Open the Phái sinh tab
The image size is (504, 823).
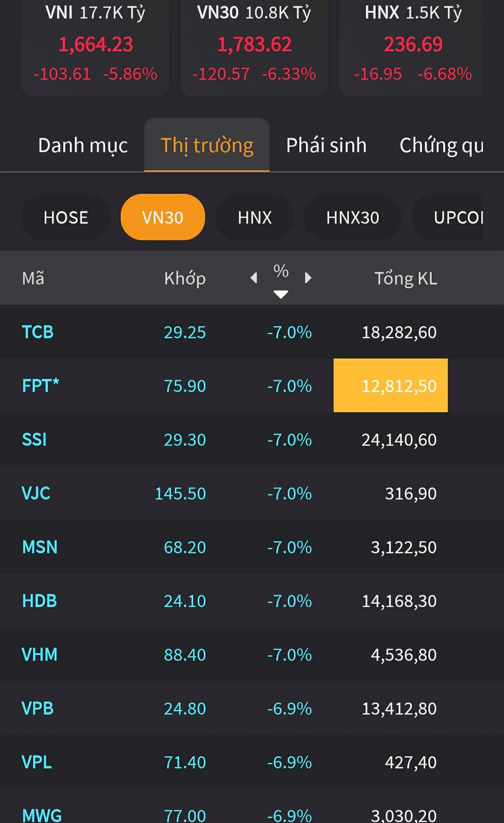[326, 146]
